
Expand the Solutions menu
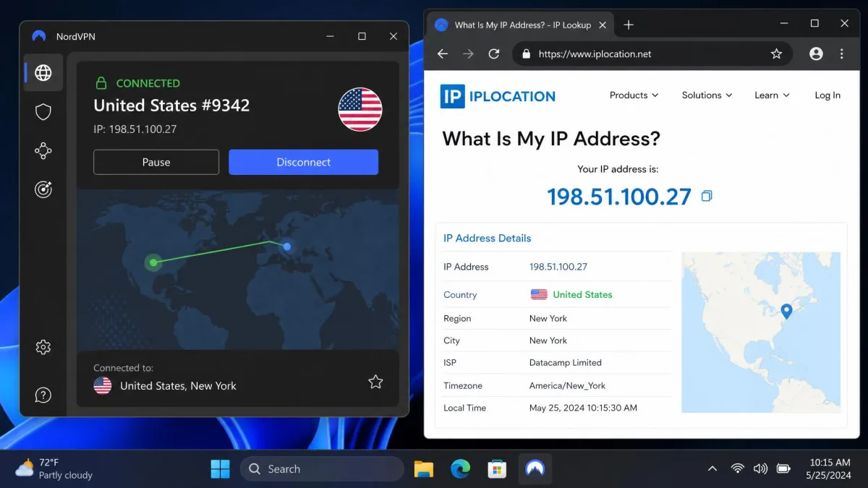click(x=707, y=95)
